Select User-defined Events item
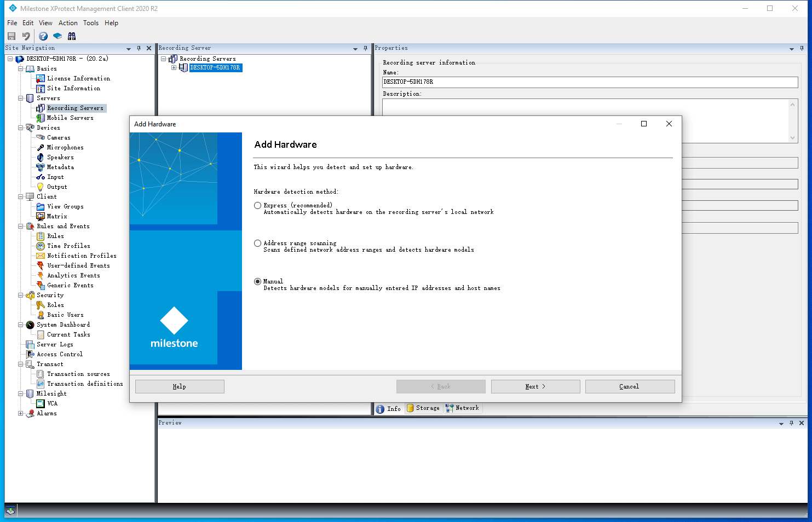812x522 pixels. coord(78,266)
